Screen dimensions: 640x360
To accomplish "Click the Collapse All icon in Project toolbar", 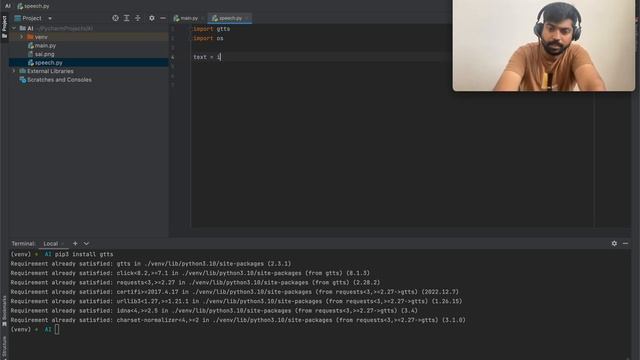I will pos(138,18).
